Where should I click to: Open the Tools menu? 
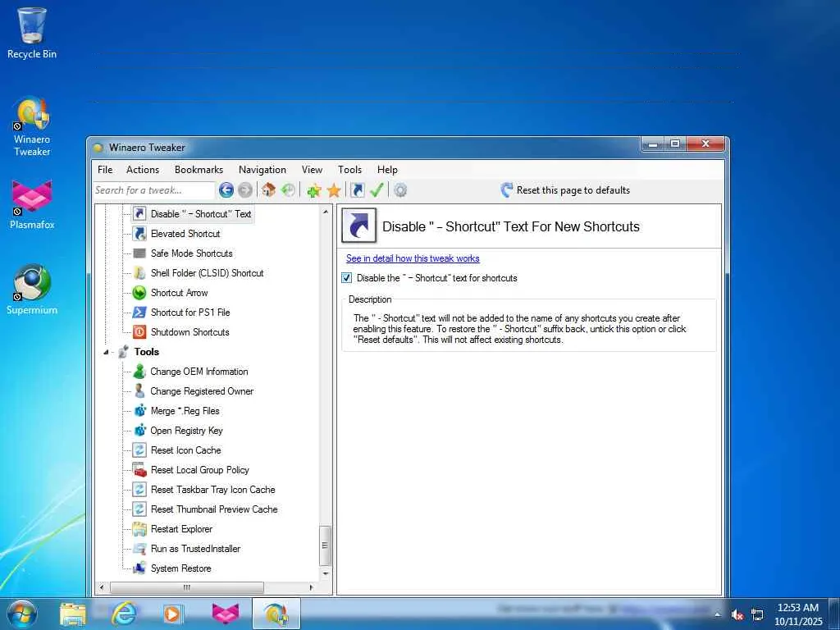(349, 170)
